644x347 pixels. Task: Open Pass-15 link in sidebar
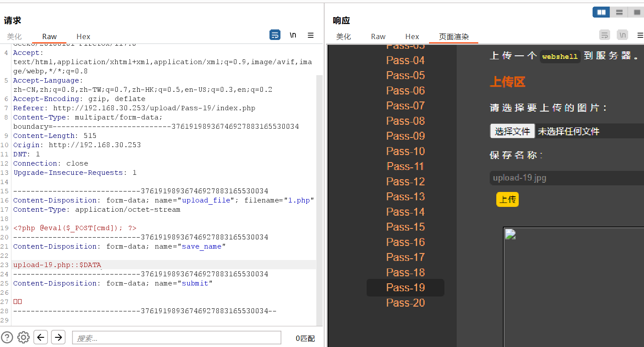pos(405,227)
